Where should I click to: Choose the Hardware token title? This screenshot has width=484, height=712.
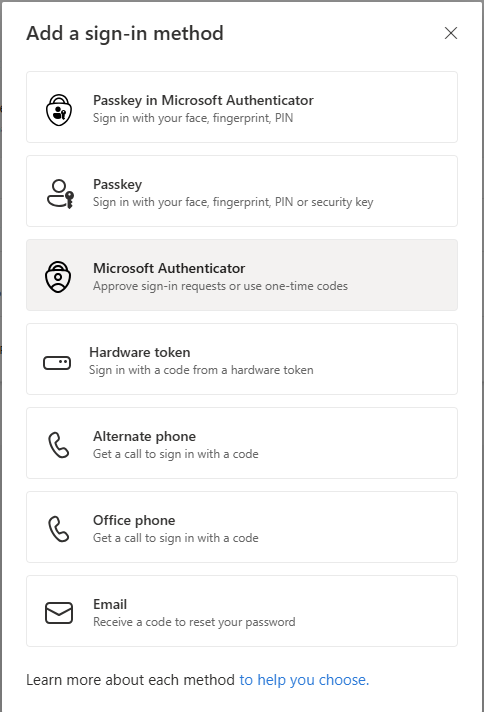click(140, 352)
